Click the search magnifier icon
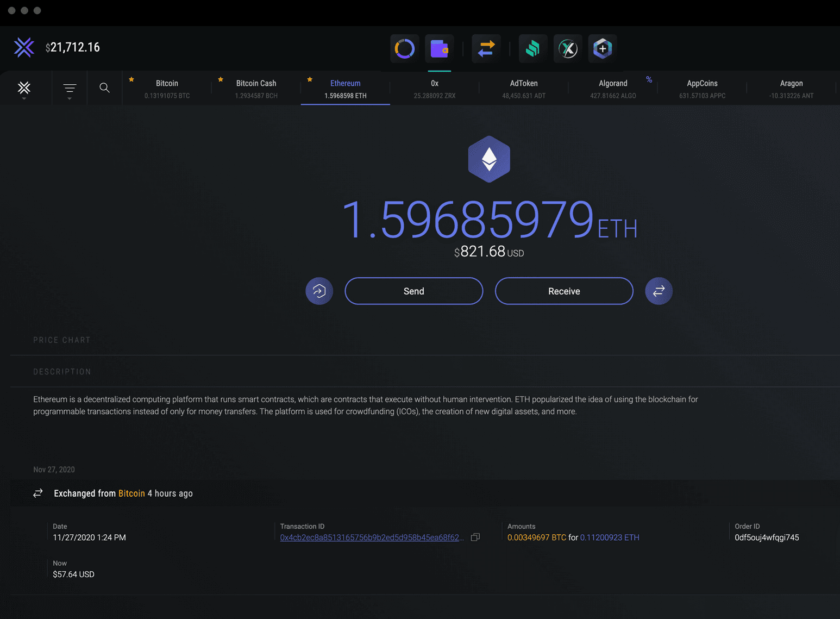This screenshot has width=840, height=619. [104, 88]
